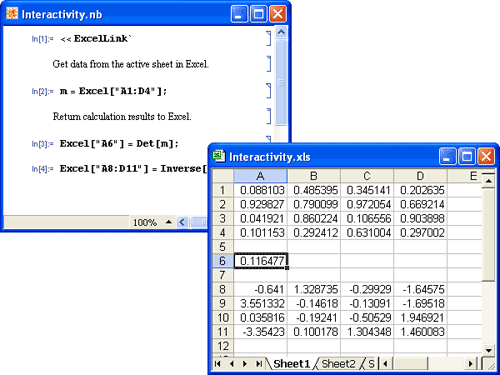Select the cell bracket beside ExcelLink input
This screenshot has height=375, width=500.
click(x=269, y=38)
